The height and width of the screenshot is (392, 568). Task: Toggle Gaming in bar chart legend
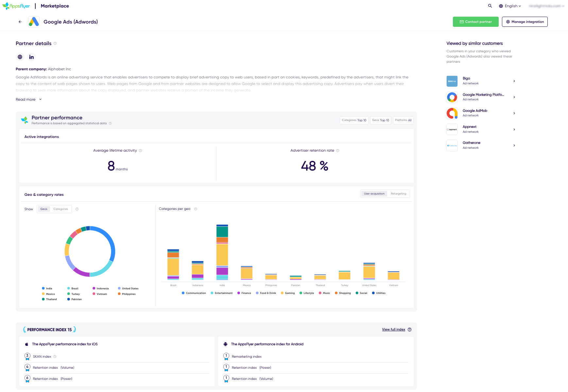(288, 293)
